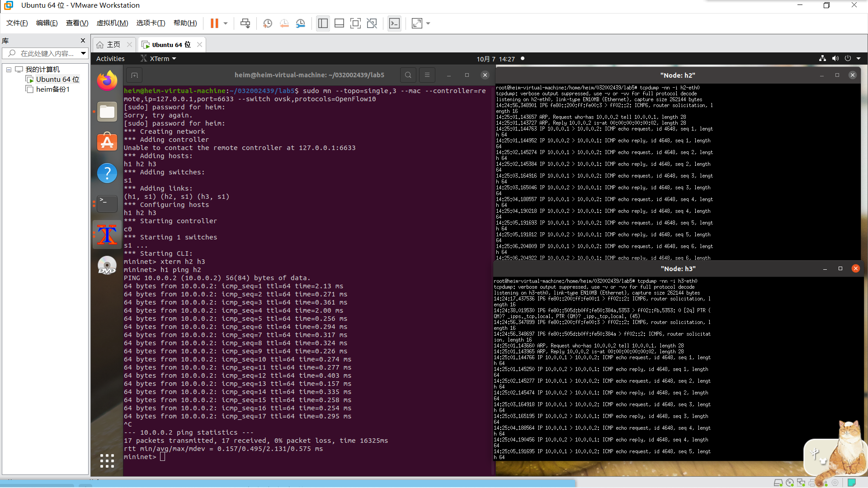868x488 pixels.
Task: Click the search icon in terminal header
Action: [408, 75]
